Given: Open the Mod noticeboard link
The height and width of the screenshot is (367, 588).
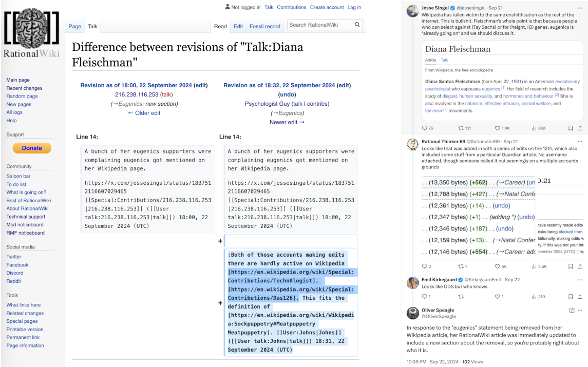Looking at the screenshot, I should (25, 224).
